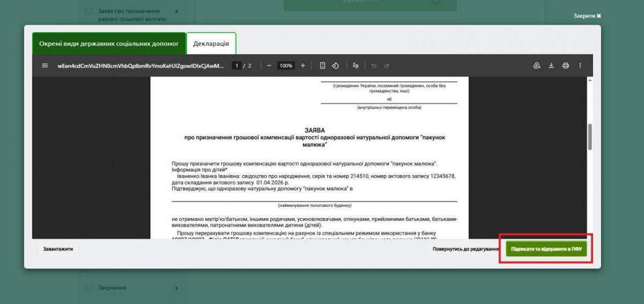Click the PDF vertical scrollbar thumb

coord(590,137)
